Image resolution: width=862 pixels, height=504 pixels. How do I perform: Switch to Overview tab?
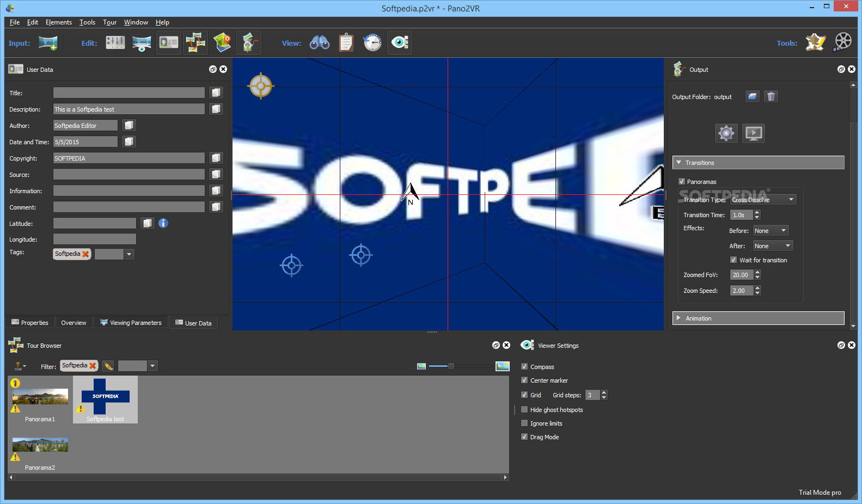click(x=74, y=323)
